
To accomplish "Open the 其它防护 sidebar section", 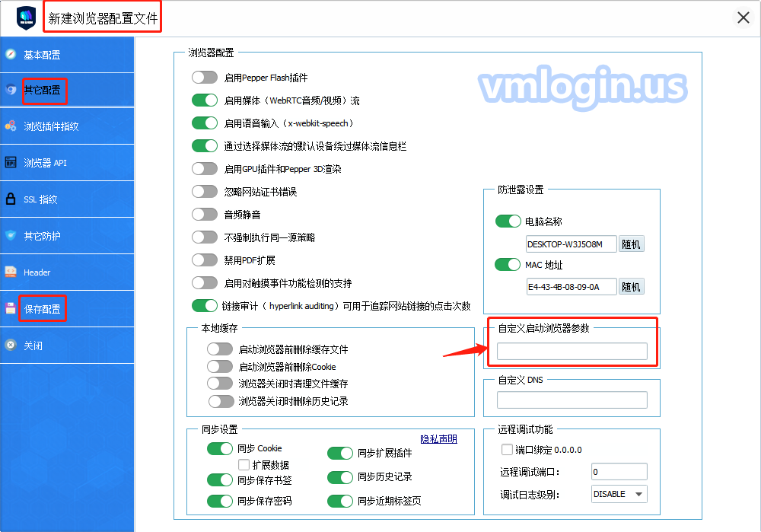I will coord(42,236).
